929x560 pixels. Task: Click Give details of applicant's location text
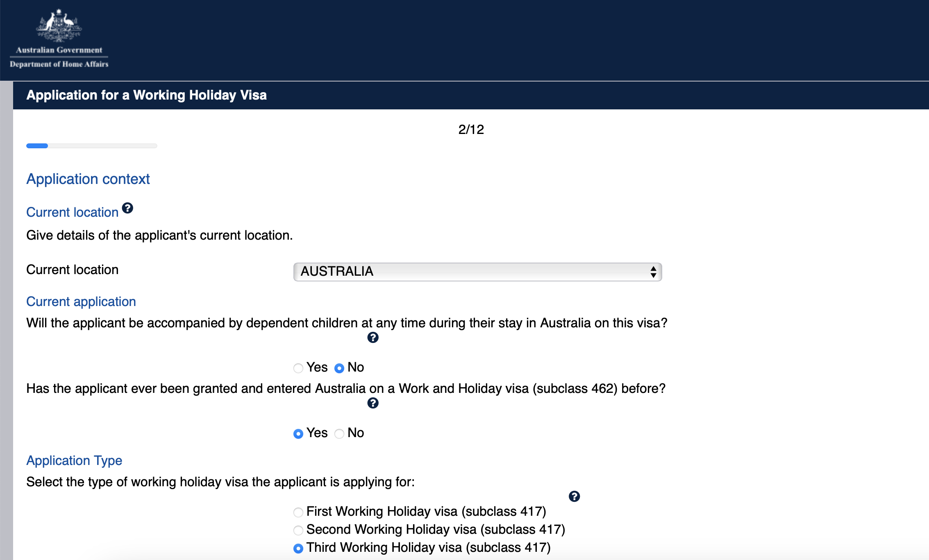pyautogui.click(x=159, y=235)
